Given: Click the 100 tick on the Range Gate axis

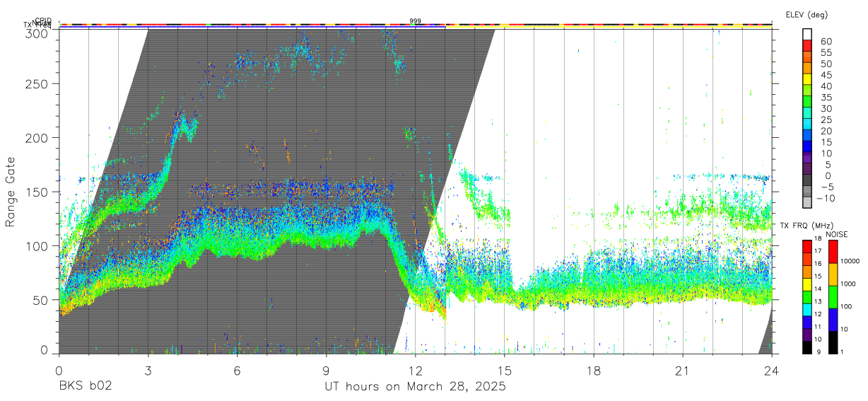Looking at the screenshot, I should click(37, 245).
